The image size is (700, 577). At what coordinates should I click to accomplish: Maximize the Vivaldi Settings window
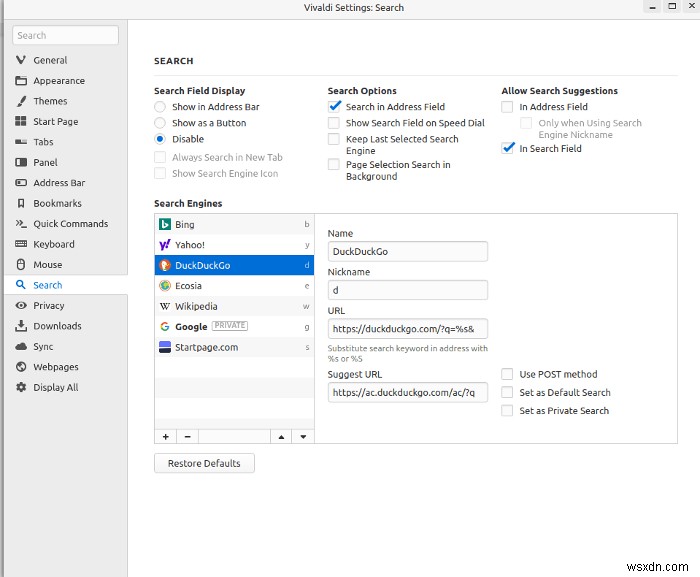point(672,7)
